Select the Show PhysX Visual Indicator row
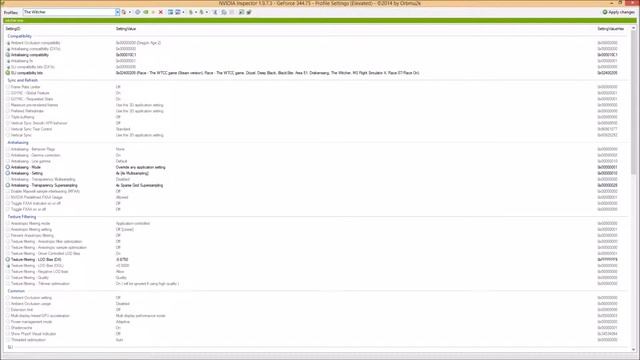640x360 pixels. 316,333
